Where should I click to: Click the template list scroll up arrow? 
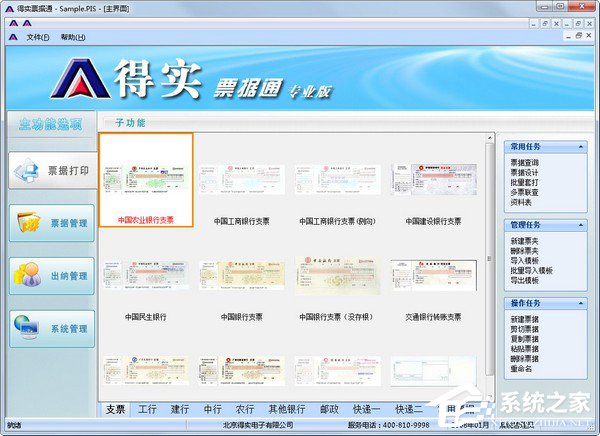(490, 137)
